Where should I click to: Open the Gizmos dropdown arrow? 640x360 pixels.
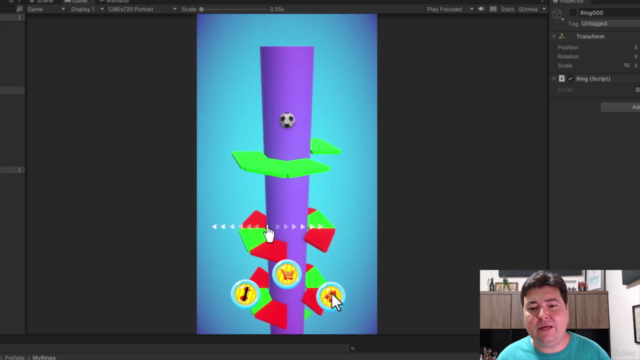(x=544, y=9)
